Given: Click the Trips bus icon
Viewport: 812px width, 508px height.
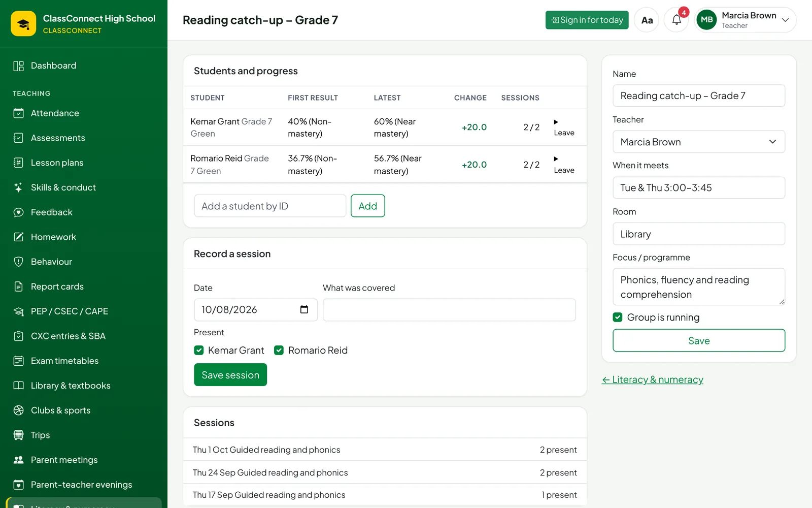Looking at the screenshot, I should tap(19, 435).
